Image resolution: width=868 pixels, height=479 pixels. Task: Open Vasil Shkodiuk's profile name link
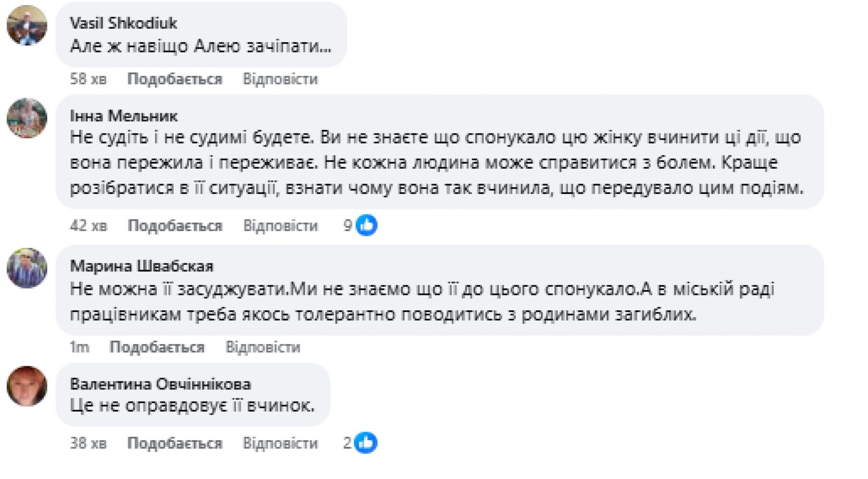click(x=123, y=23)
